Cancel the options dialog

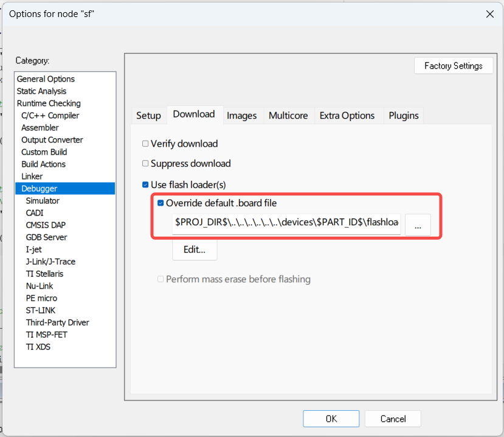(x=393, y=419)
